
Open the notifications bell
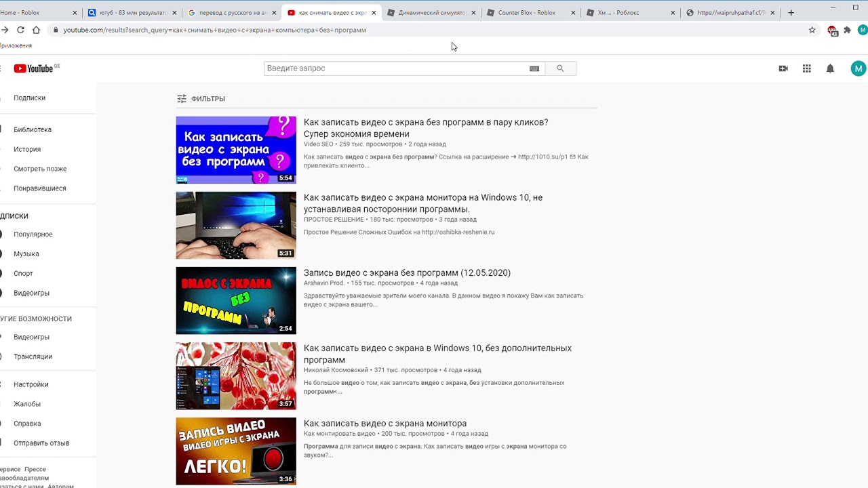click(x=830, y=68)
